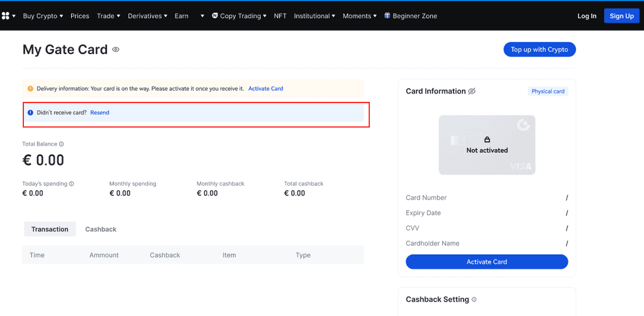The height and width of the screenshot is (316, 644).
Task: Switch to the Cashback tab
Action: pos(101,229)
